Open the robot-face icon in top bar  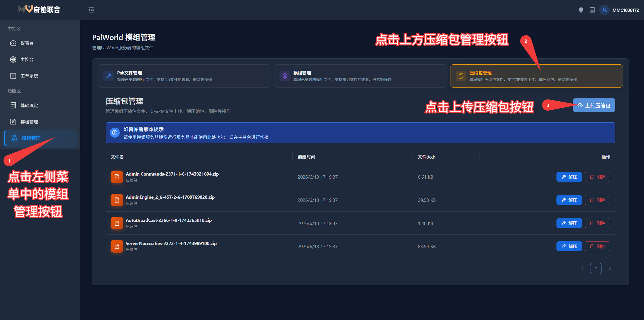tap(592, 10)
